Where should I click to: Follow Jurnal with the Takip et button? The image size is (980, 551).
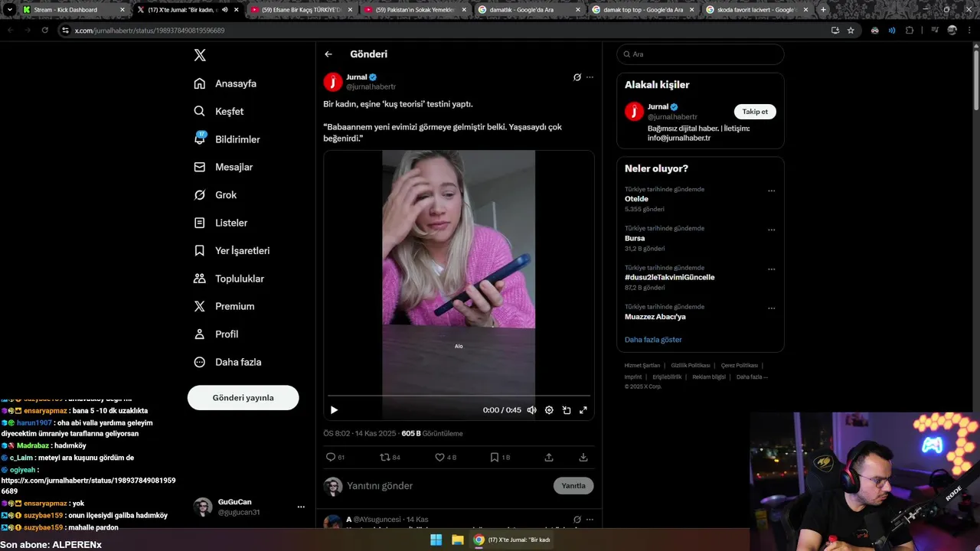(755, 112)
